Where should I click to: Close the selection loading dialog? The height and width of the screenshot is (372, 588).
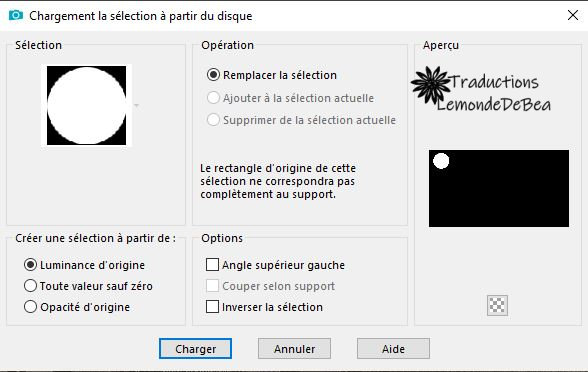[x=573, y=15]
